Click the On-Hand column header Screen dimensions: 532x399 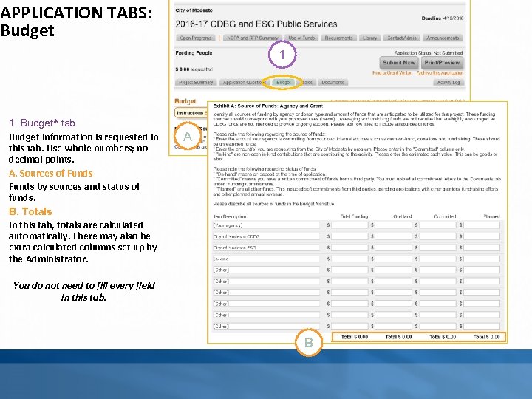[403, 216]
